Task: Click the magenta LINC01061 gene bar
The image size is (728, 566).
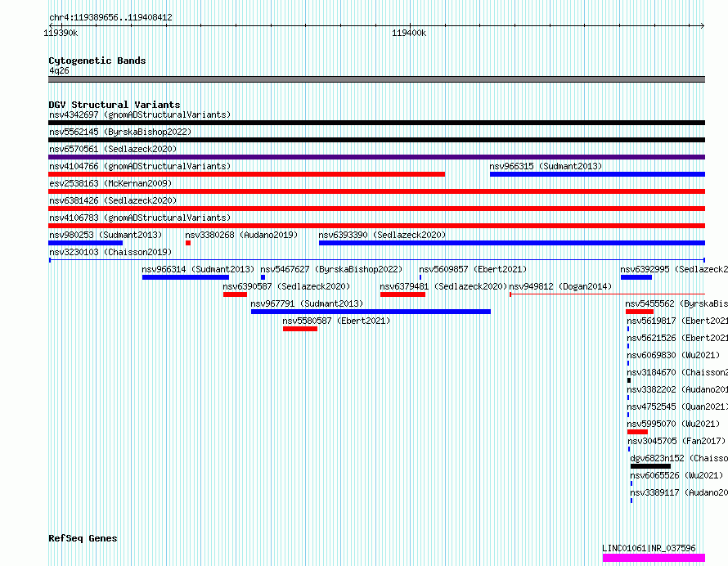Action: coord(654,558)
